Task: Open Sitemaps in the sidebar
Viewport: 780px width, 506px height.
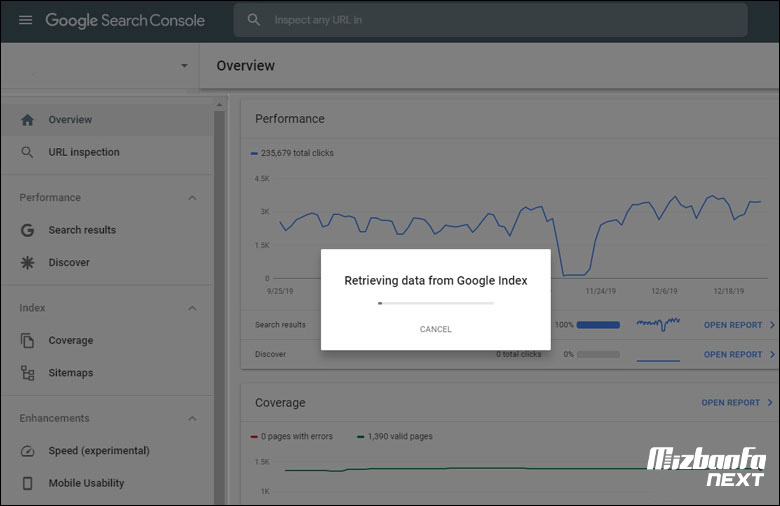Action: [107, 373]
